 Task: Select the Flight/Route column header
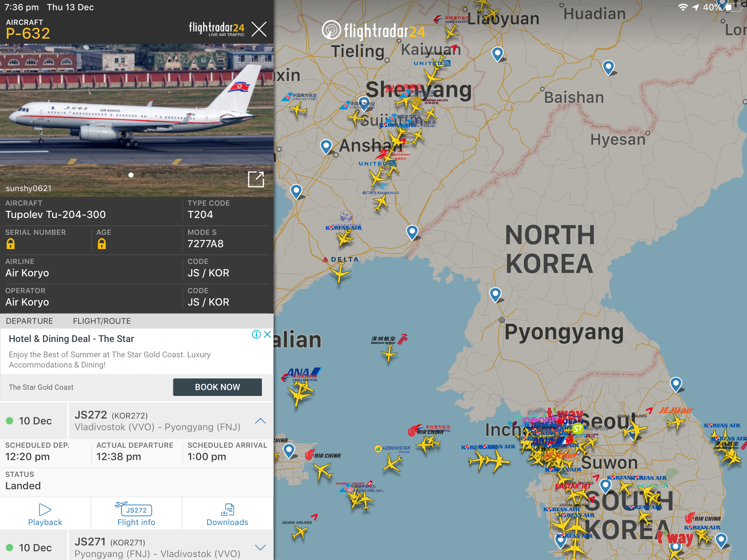102,321
